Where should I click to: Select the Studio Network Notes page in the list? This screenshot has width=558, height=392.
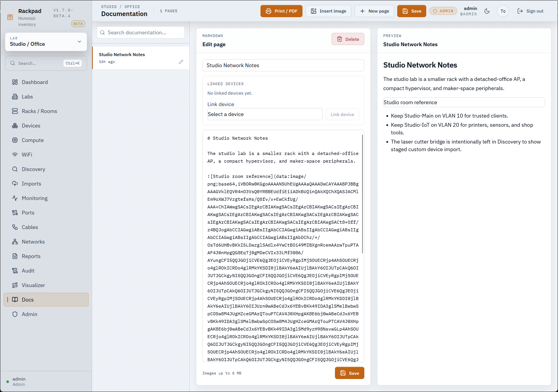click(141, 58)
